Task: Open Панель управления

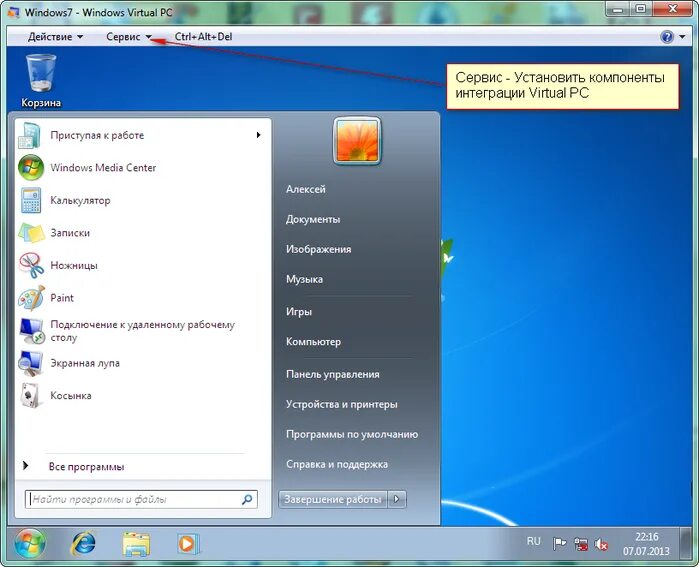Action: click(x=333, y=374)
